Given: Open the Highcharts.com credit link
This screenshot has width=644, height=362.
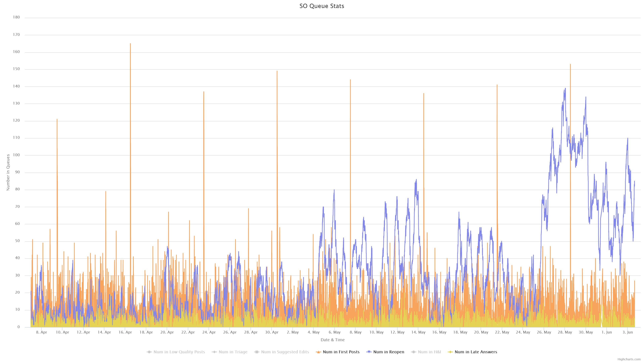Looking at the screenshot, I should [629, 359].
